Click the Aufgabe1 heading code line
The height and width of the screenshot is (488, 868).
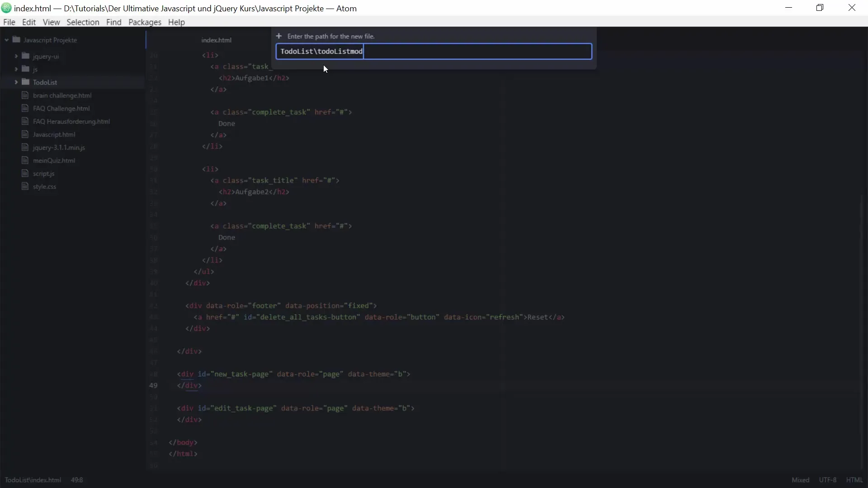click(x=254, y=78)
